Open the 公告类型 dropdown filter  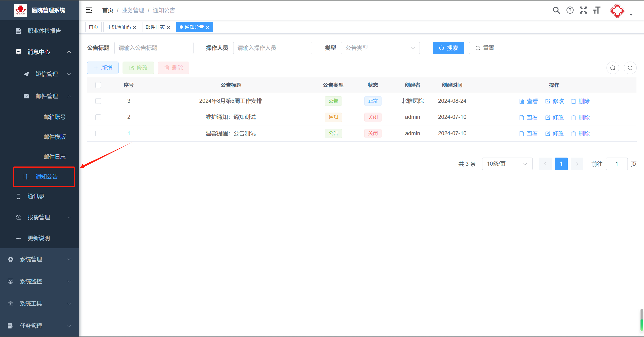pyautogui.click(x=380, y=48)
